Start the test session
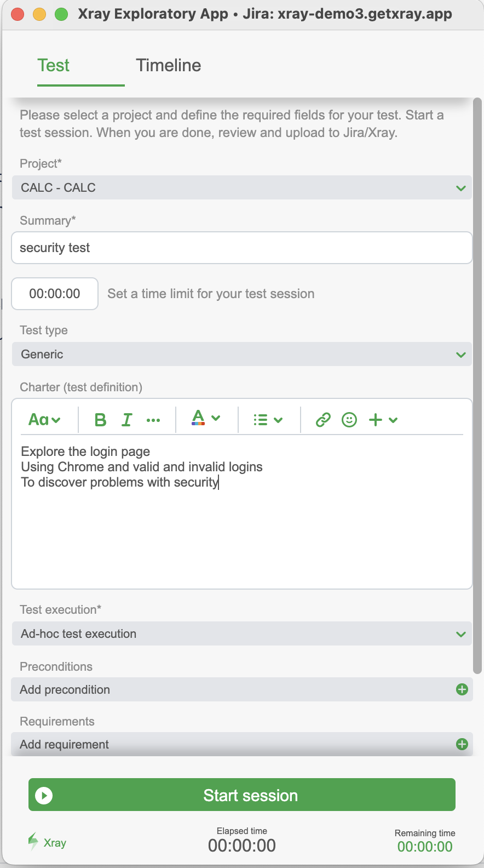 (x=242, y=795)
